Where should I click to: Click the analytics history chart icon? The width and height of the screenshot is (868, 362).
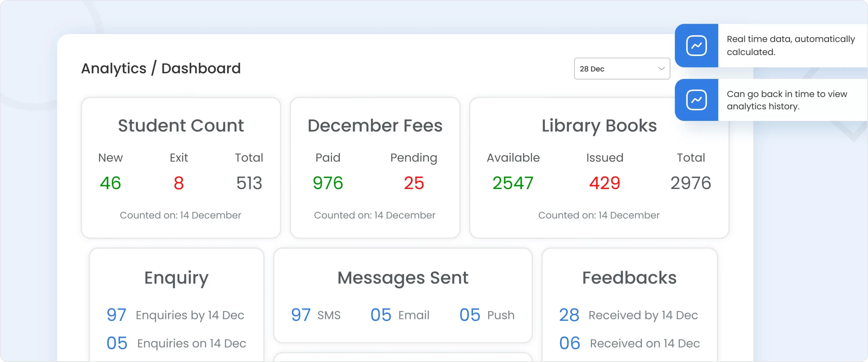coord(696,99)
